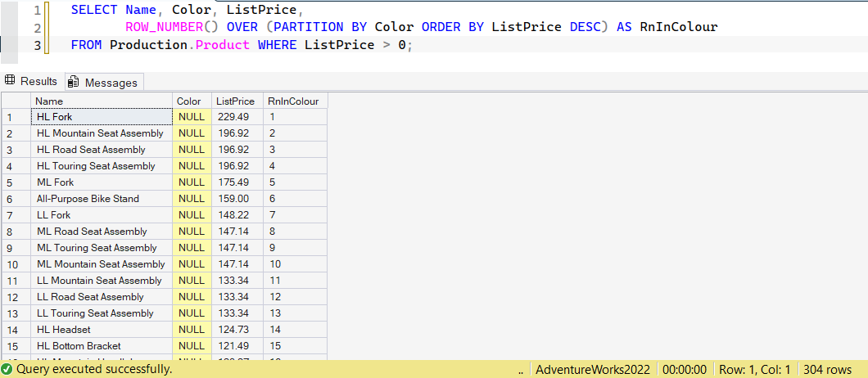Click the HL Headset name cell

(102, 330)
